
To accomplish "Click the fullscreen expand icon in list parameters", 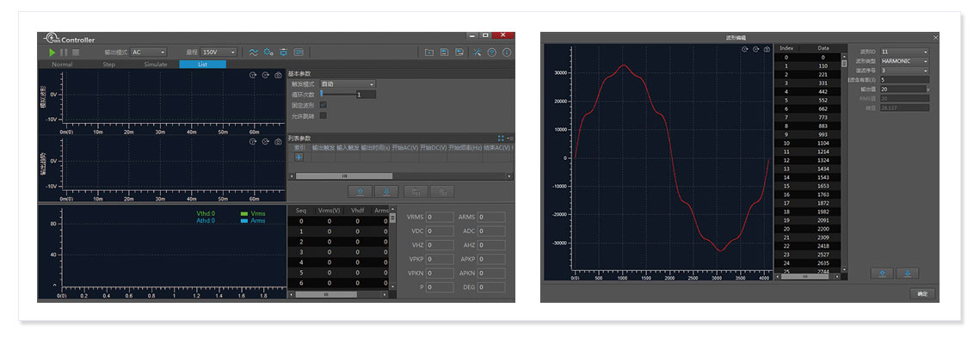I will pyautogui.click(x=502, y=139).
